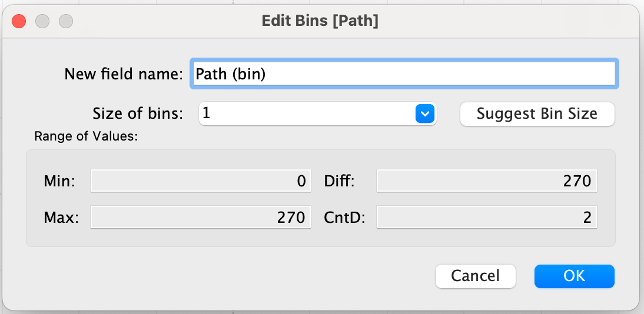Click inside the Size of bins value box

click(306, 113)
